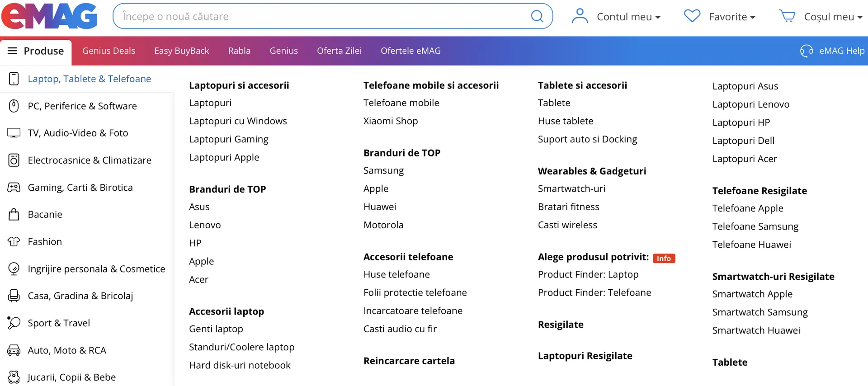The height and width of the screenshot is (386, 868).
Task: Open the Favorite dropdown menu
Action: pyautogui.click(x=732, y=17)
